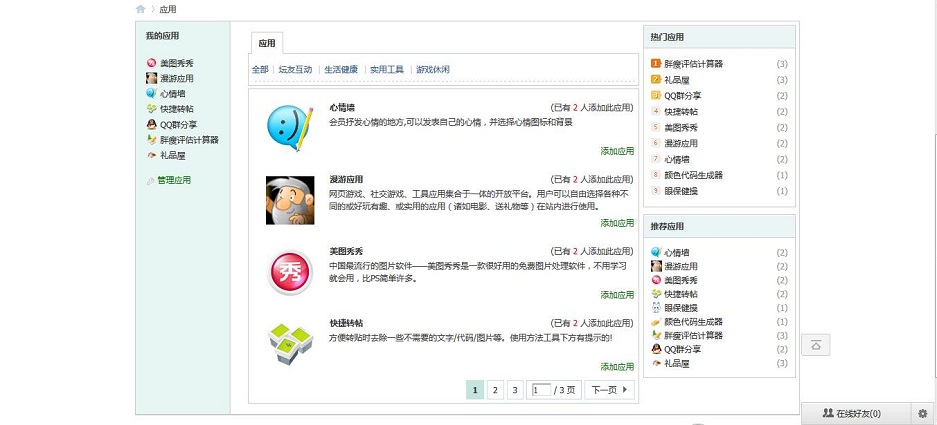Click the 快捷转帖 icon in Recommended apps
Image resolution: width=937 pixels, height=425 pixels.
tap(656, 293)
